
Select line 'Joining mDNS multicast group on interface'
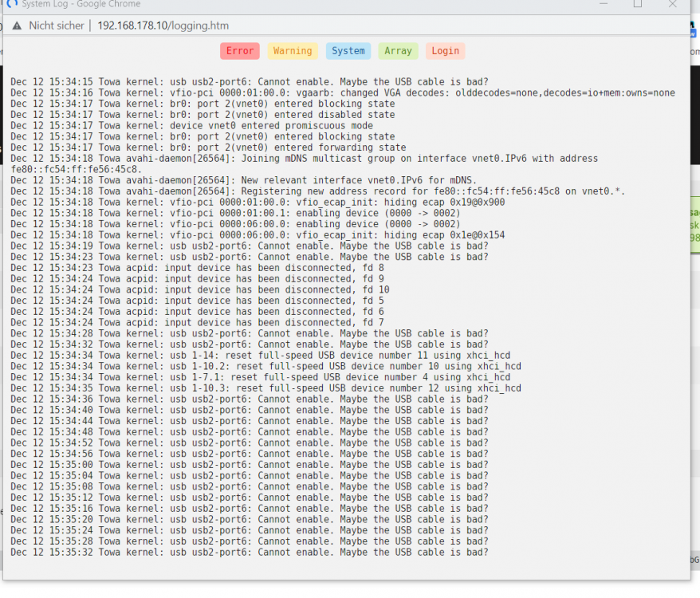point(304,159)
